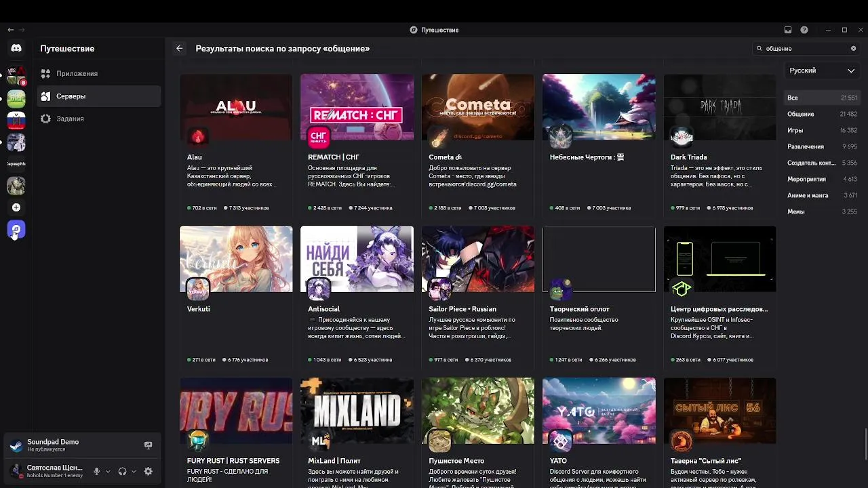Share screen for Soundpad Demo
The image size is (868, 488).
(148, 445)
